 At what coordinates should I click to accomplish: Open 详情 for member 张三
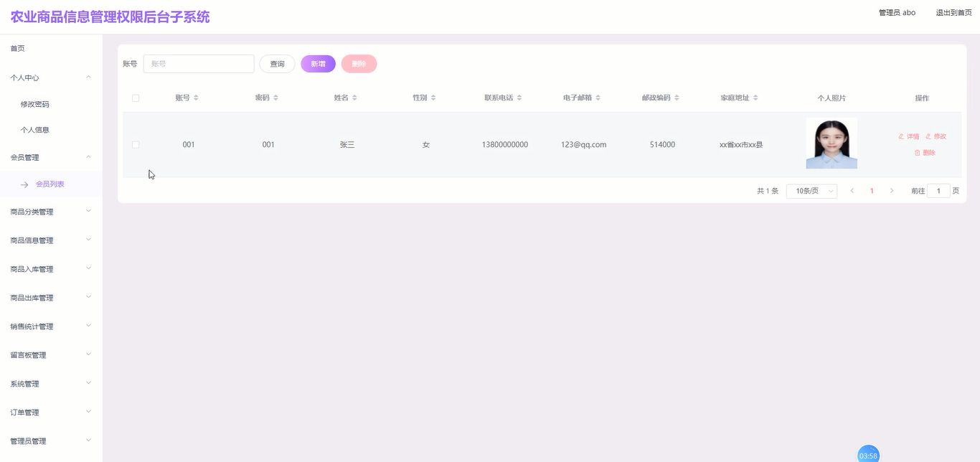[909, 136]
